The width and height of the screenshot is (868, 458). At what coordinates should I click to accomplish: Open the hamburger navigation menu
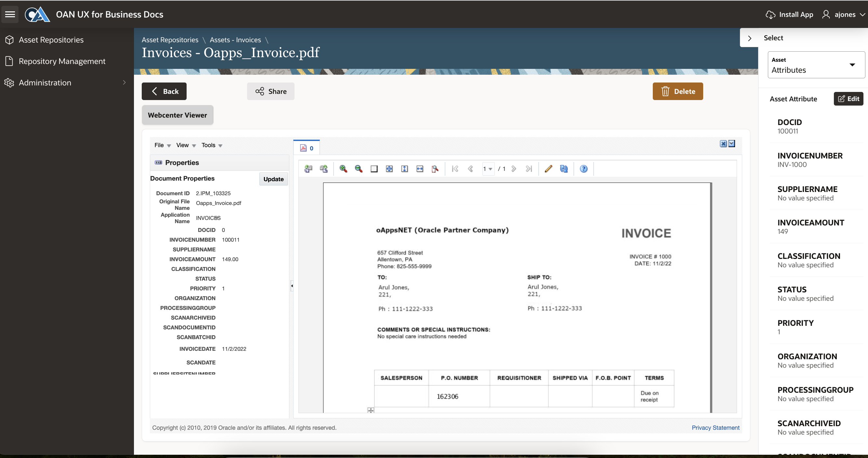(10, 15)
